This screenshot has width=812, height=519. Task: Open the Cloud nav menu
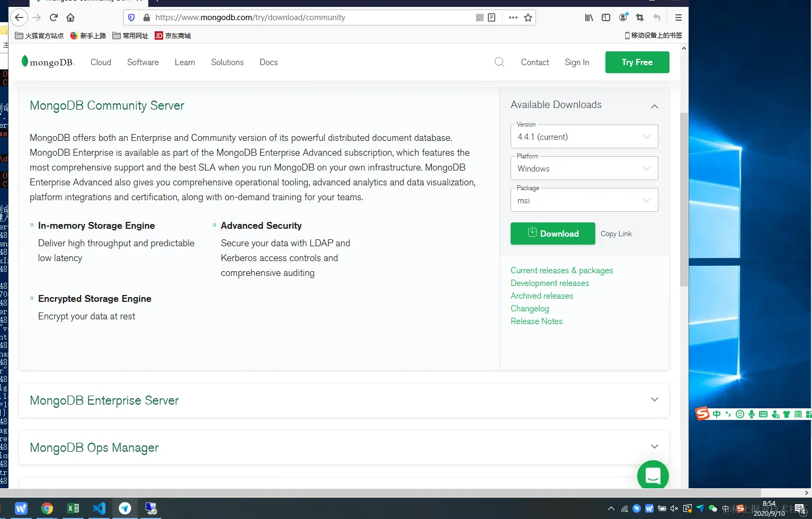(101, 62)
